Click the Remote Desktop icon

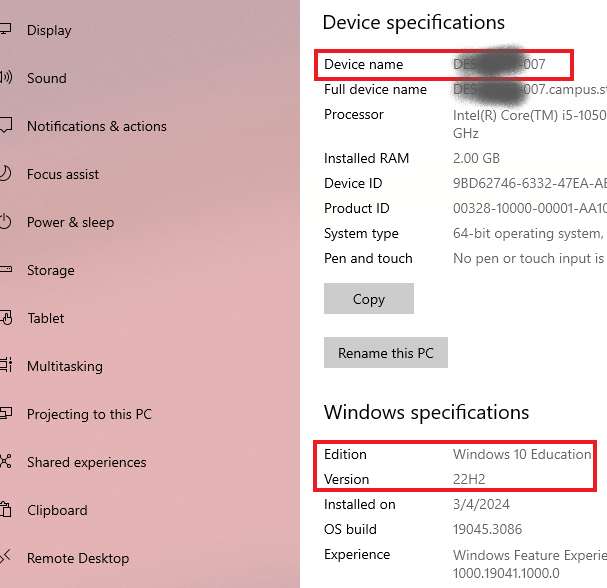(x=5, y=557)
